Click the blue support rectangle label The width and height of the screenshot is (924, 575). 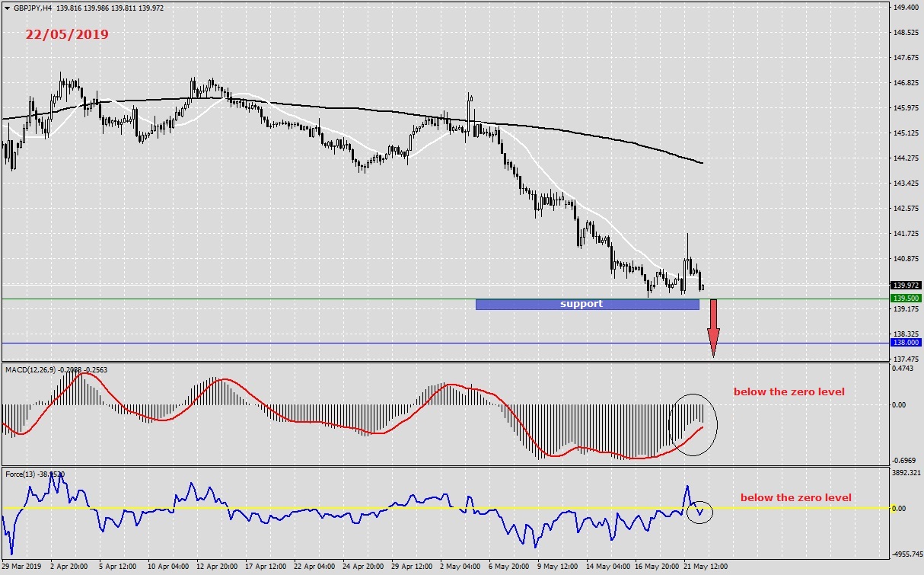pos(587,304)
